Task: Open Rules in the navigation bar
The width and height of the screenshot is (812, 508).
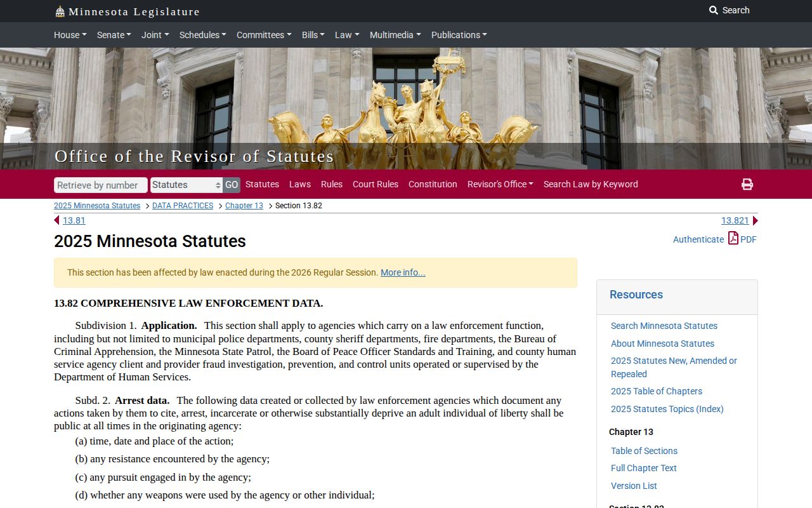Action: click(332, 184)
